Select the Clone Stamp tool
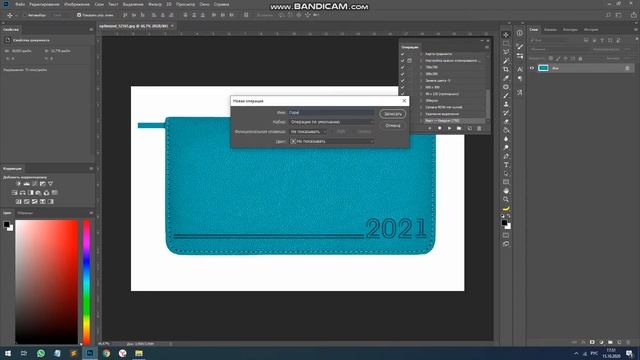The image size is (640, 360). click(506, 104)
